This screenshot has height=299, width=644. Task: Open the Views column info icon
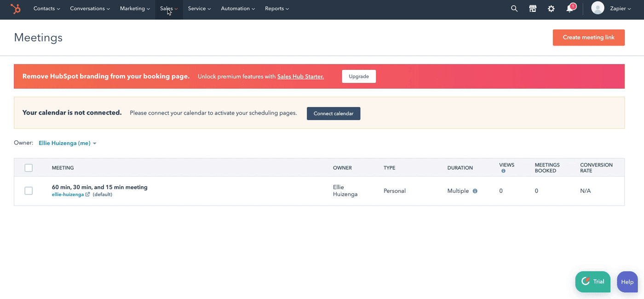503,171
